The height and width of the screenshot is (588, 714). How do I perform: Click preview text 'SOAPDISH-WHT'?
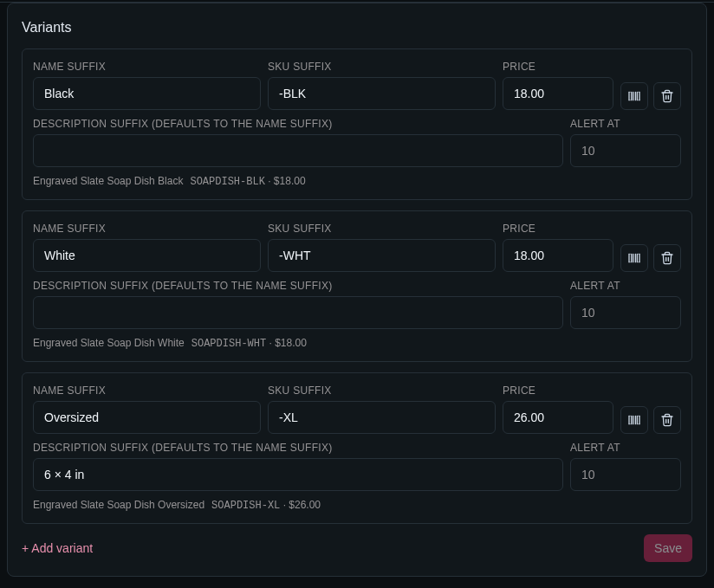coord(229,343)
